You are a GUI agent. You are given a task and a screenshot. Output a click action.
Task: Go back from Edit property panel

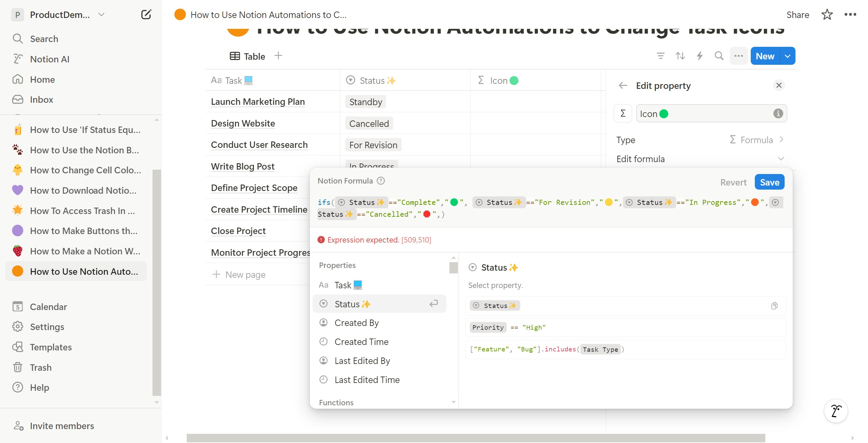pos(623,85)
